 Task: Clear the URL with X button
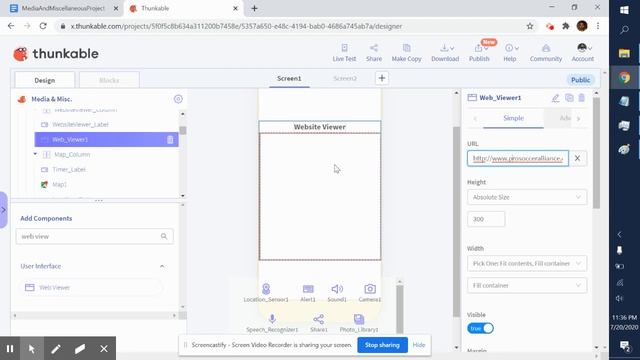coord(577,158)
